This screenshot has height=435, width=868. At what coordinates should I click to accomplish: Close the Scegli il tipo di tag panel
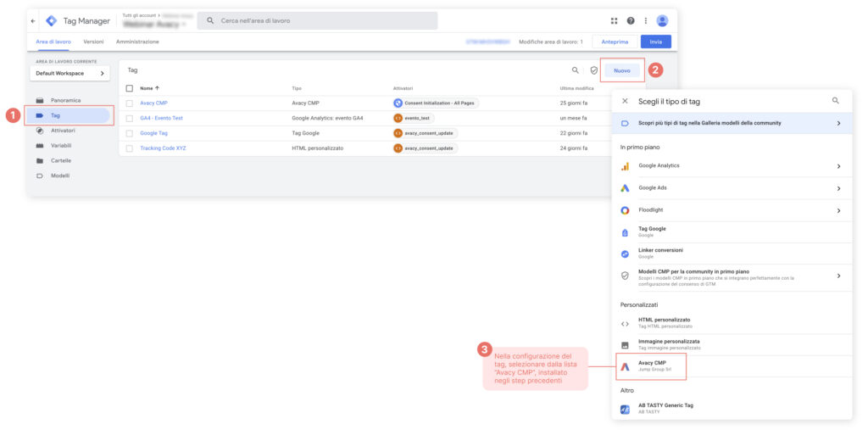pos(625,101)
